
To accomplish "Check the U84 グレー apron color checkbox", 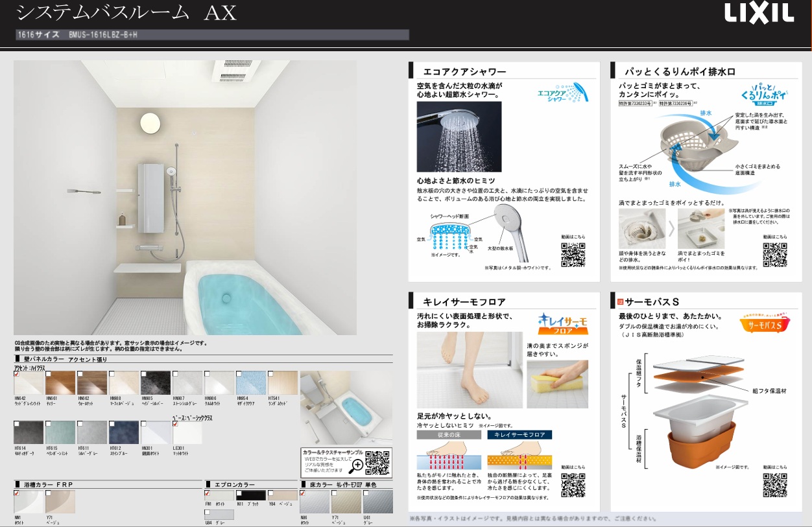I will pyautogui.click(x=208, y=513).
